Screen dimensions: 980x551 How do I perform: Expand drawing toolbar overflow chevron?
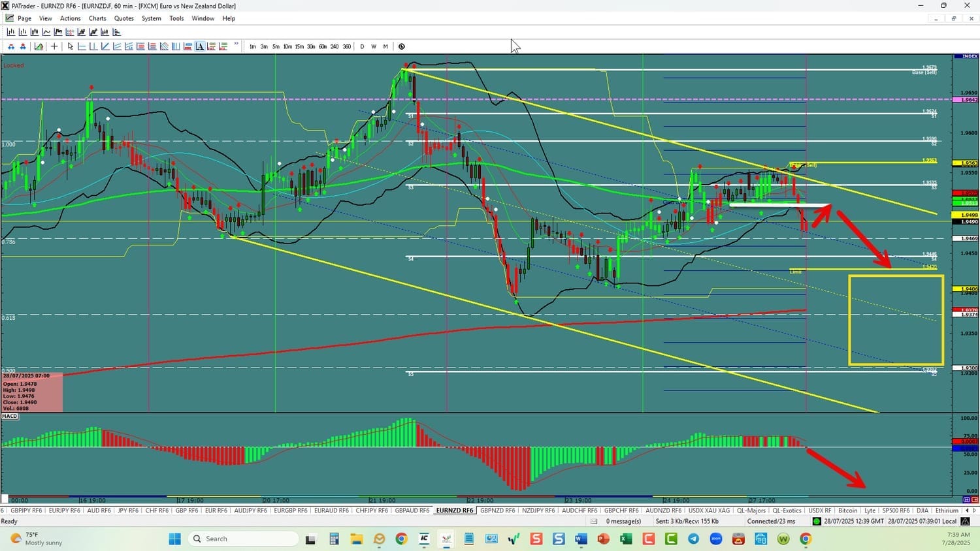(236, 45)
